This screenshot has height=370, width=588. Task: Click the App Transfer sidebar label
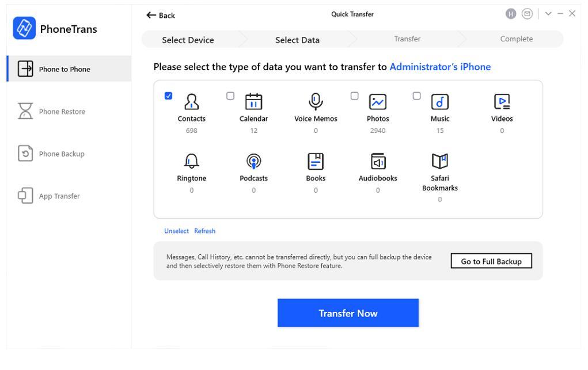tap(59, 196)
